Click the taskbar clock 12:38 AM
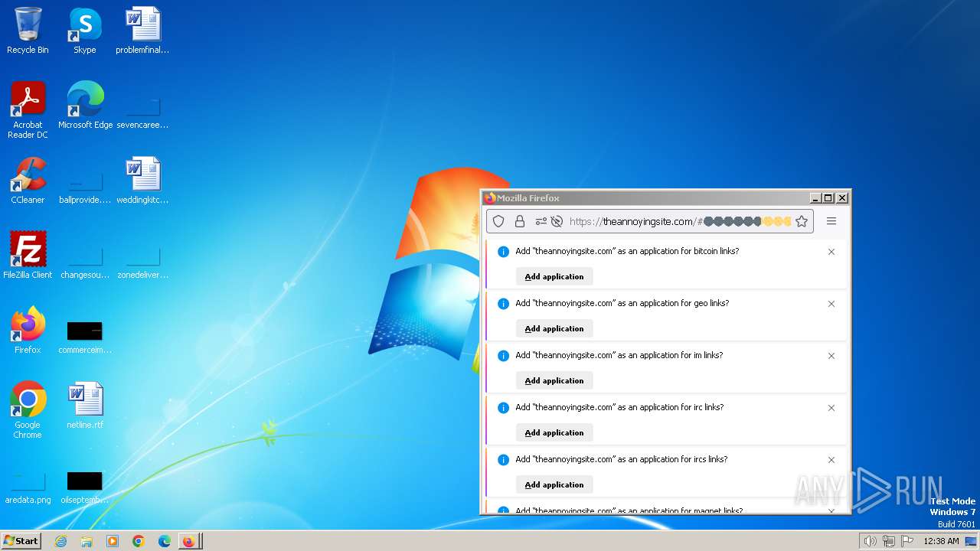980x551 pixels. coord(941,541)
